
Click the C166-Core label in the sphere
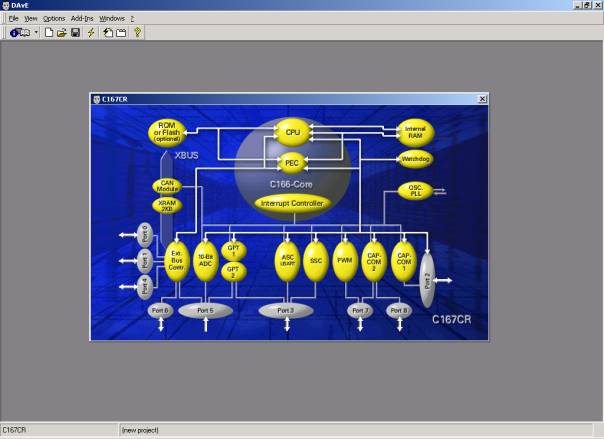tap(291, 184)
